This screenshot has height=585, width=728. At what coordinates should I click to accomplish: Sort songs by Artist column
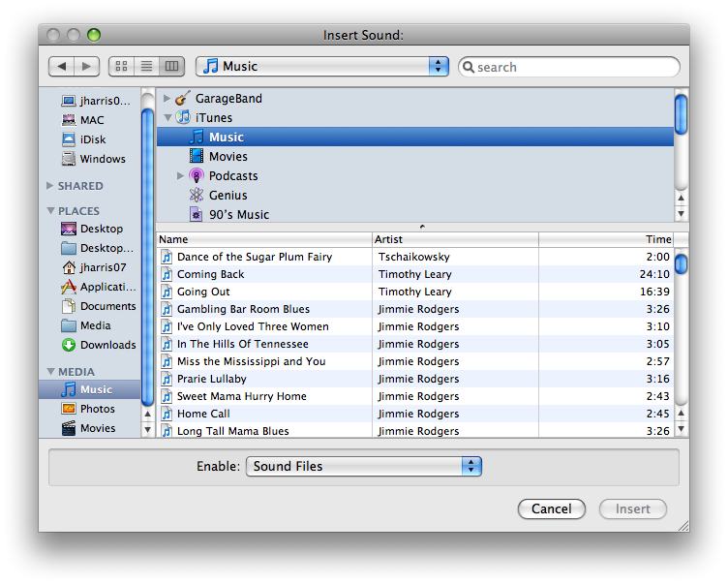click(x=455, y=239)
